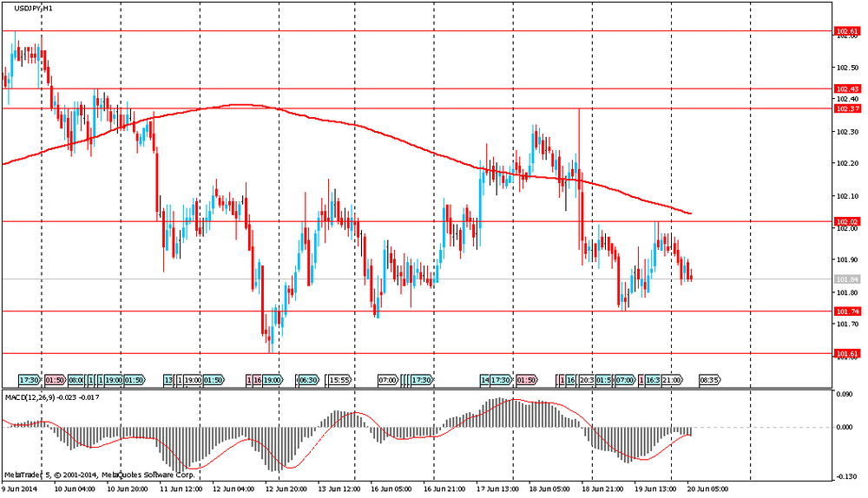This screenshot has height=498, width=868.
Task: Select the 15:55 calendar event flag
Action: pyautogui.click(x=339, y=380)
